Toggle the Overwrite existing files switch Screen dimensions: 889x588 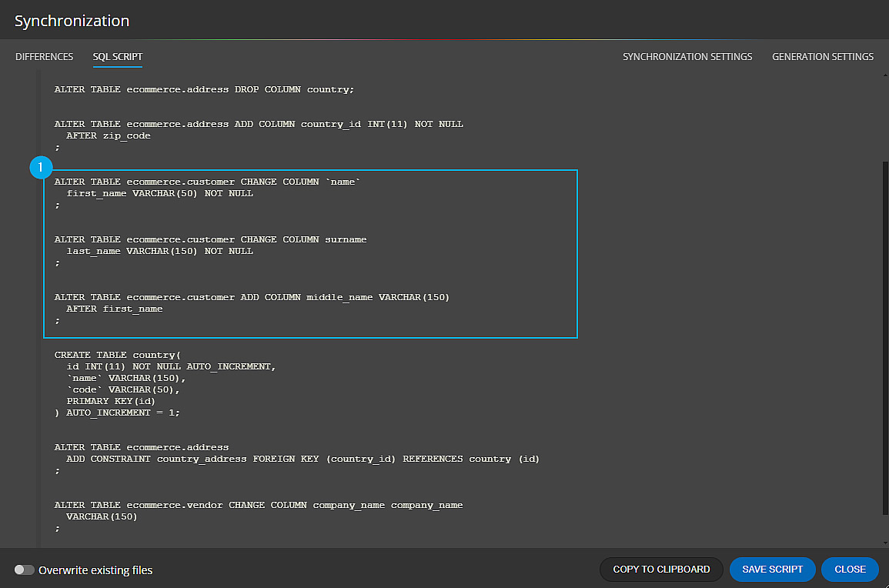point(25,570)
